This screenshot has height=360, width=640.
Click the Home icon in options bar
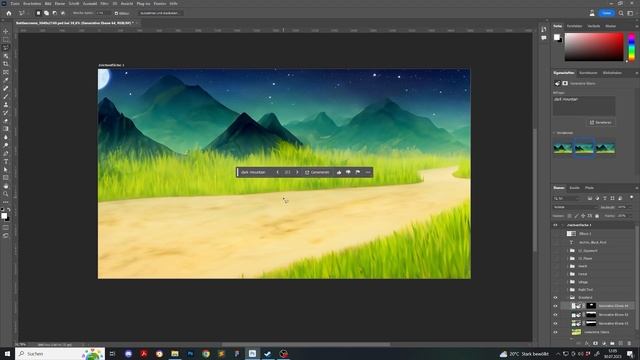[9, 13]
